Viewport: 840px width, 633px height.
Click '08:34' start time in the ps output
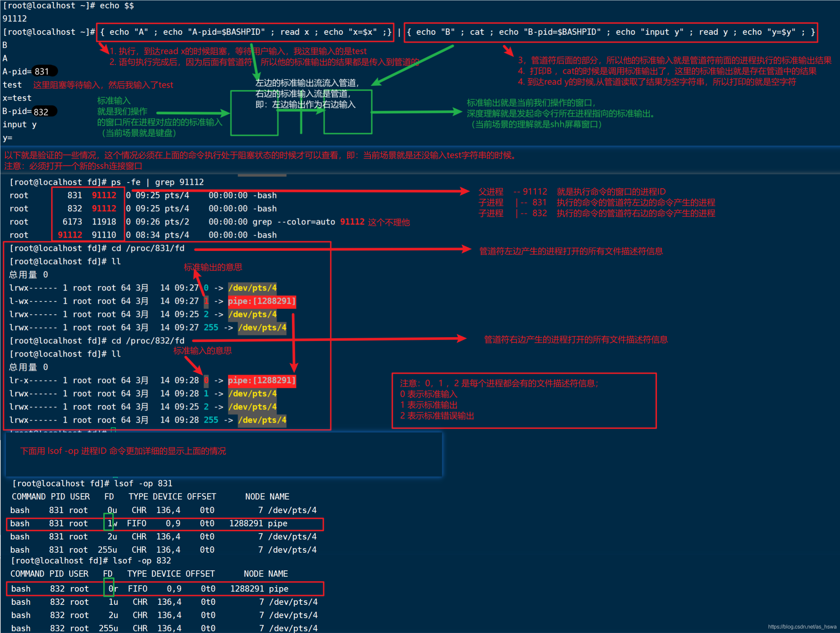pos(148,235)
